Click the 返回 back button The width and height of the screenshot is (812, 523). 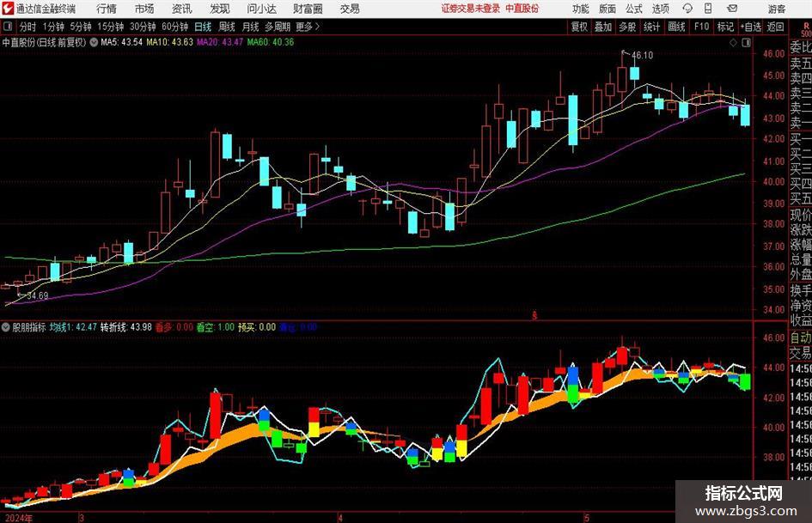click(775, 27)
